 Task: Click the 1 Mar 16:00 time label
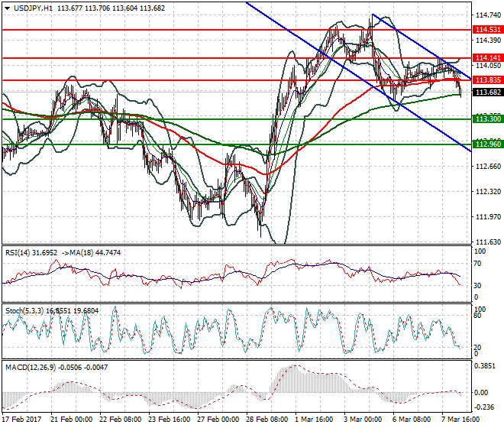point(314,420)
